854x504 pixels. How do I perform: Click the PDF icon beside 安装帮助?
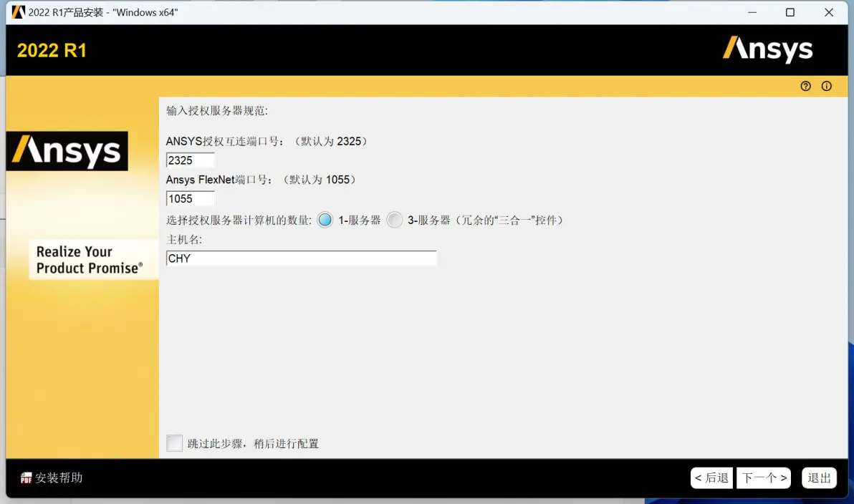click(26, 478)
